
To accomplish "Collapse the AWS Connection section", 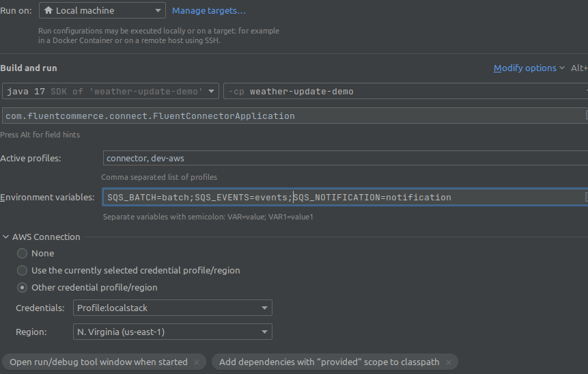I will (6, 237).
